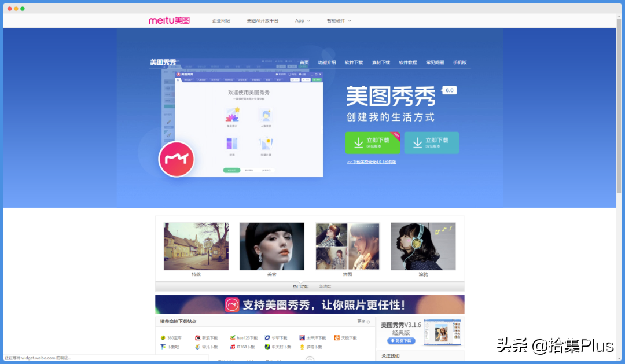
Task: Click the hao123下载 site icon
Action: pyautogui.click(x=233, y=338)
